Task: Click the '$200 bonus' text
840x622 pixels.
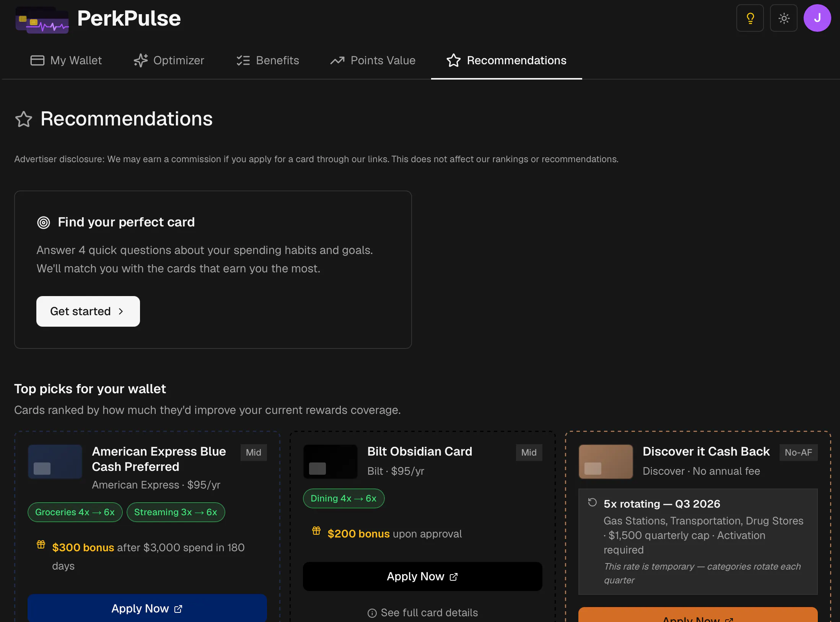Action: click(359, 534)
